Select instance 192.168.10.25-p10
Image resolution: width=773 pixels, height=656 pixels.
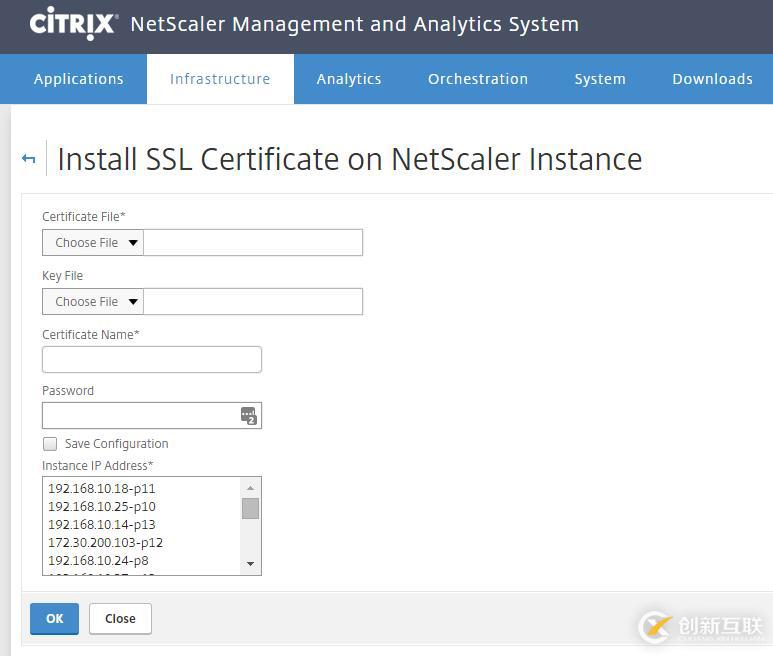(x=141, y=507)
